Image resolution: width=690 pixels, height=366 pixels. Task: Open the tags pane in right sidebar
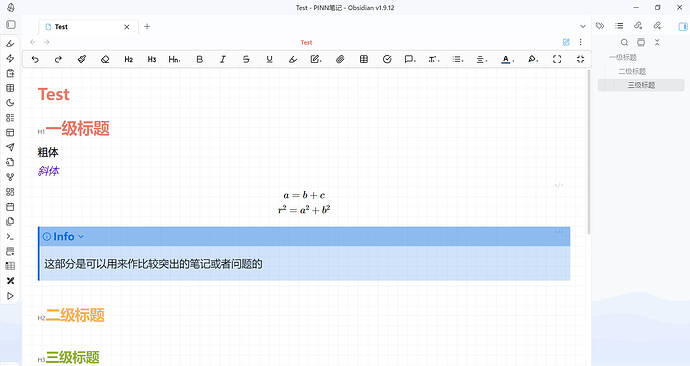pyautogui.click(x=600, y=26)
